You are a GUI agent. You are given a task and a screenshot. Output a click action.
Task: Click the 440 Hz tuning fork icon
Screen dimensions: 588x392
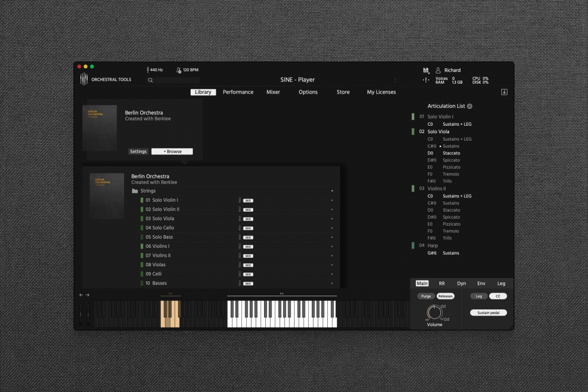pyautogui.click(x=148, y=69)
